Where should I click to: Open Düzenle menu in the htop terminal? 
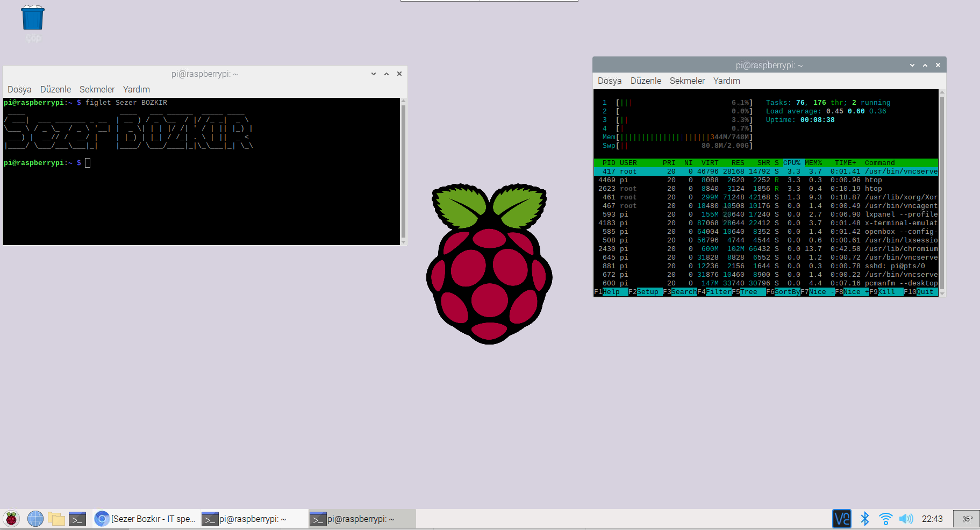[x=646, y=81]
